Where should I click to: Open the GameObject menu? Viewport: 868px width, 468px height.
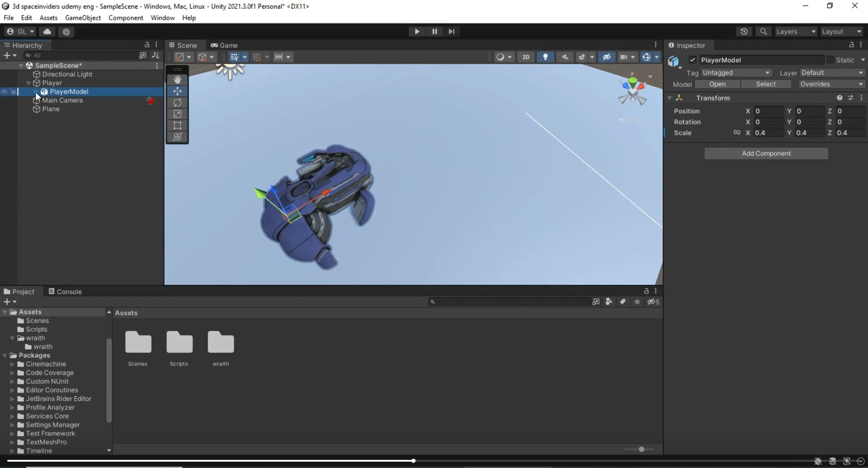[x=83, y=18]
